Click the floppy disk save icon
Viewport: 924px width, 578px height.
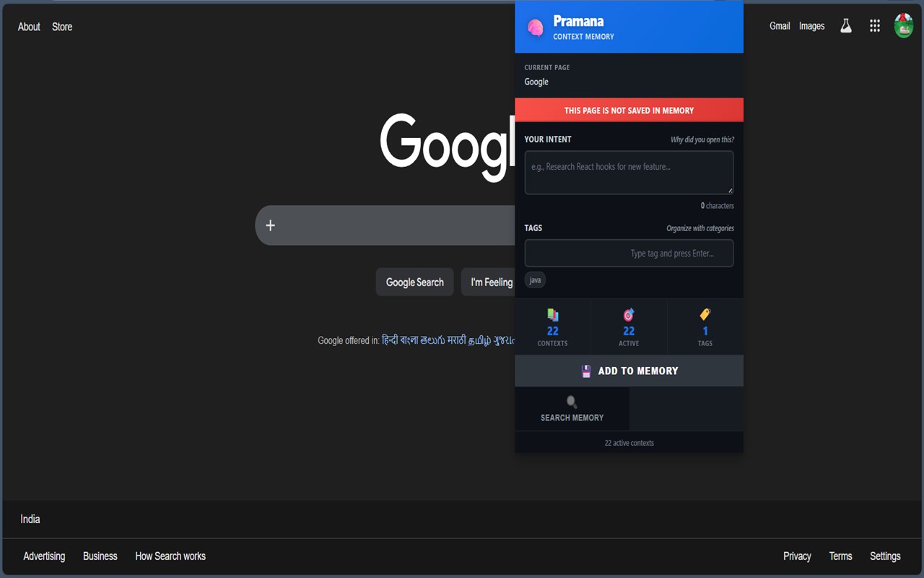(586, 371)
